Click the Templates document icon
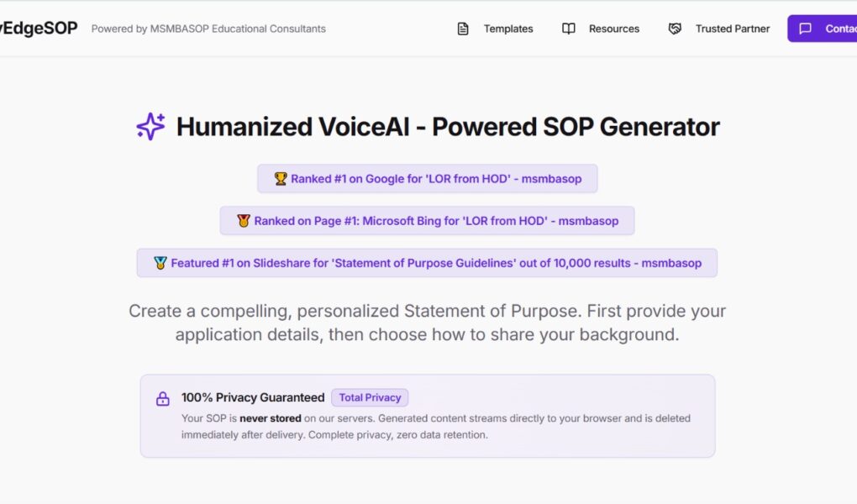 point(463,29)
